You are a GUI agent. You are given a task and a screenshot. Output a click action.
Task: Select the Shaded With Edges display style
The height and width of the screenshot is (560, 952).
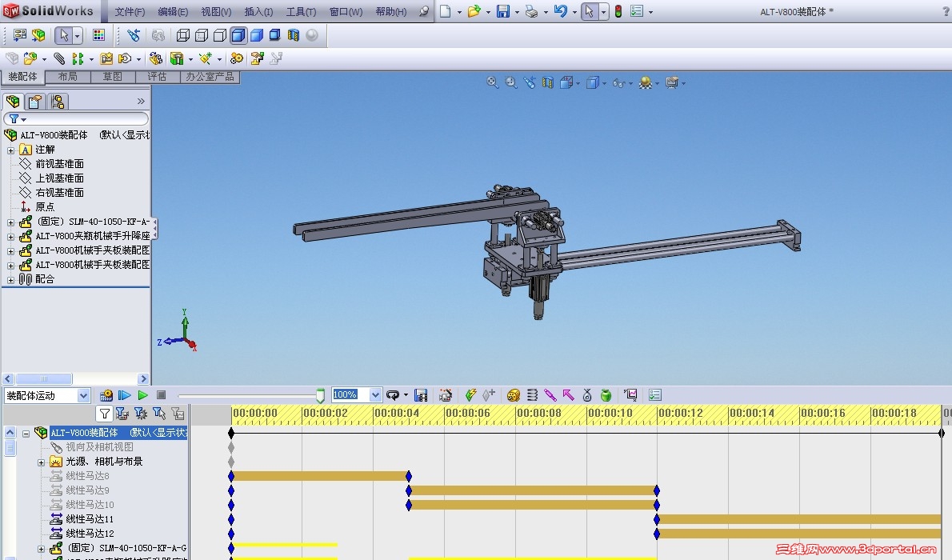click(x=238, y=35)
